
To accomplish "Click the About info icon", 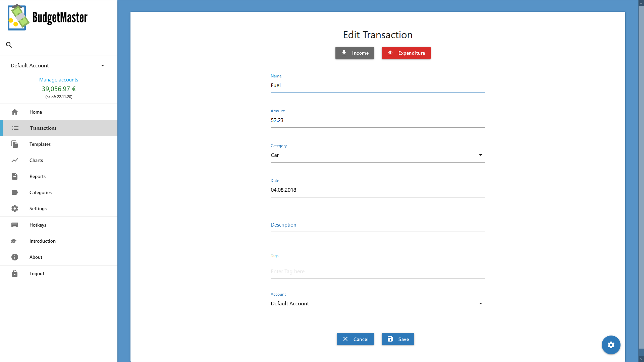I will [x=15, y=257].
